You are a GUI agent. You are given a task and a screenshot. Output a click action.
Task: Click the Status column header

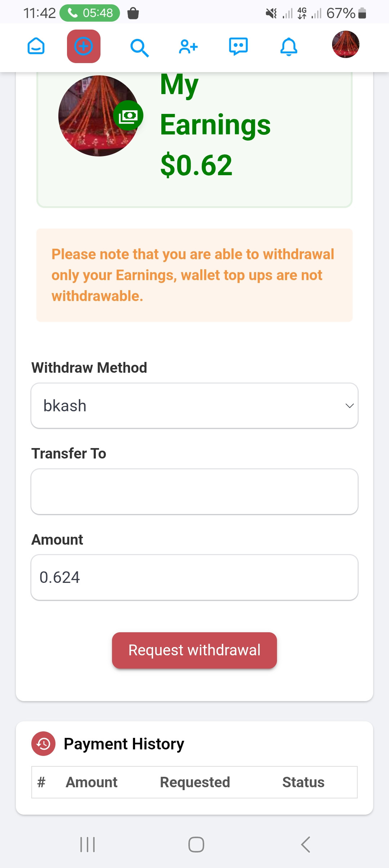coord(303,782)
